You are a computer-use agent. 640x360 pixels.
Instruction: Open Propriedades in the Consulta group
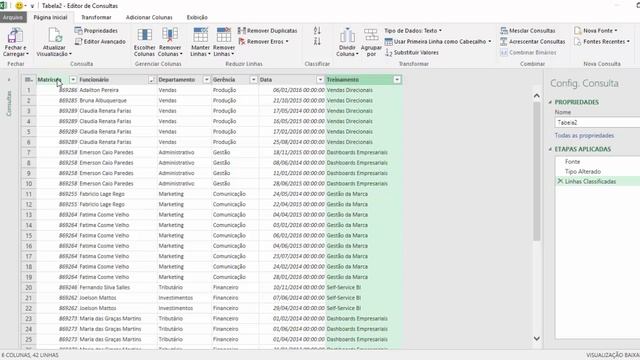point(96,31)
